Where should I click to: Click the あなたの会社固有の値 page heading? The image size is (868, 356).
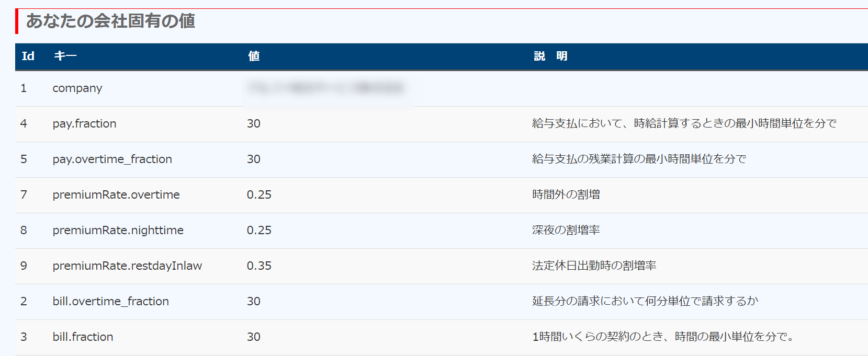(x=110, y=21)
